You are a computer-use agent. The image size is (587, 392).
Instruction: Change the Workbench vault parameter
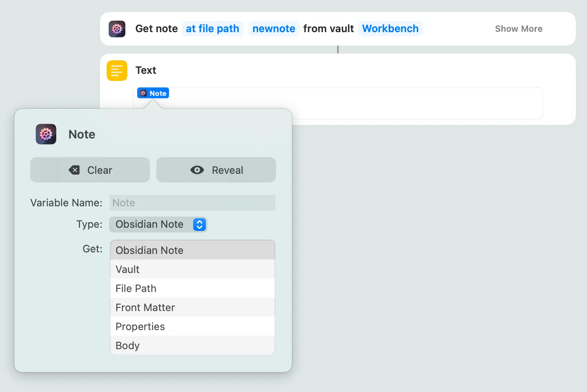coord(390,29)
